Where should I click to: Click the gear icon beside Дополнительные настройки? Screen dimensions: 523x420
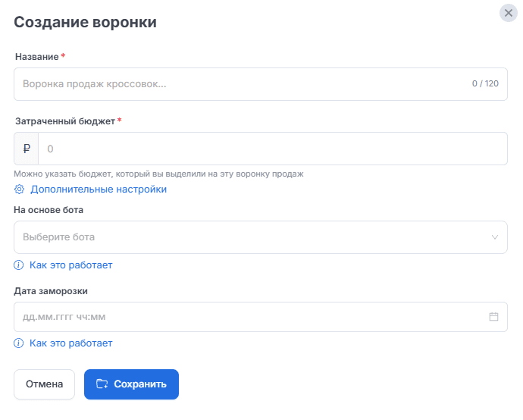pyautogui.click(x=20, y=190)
